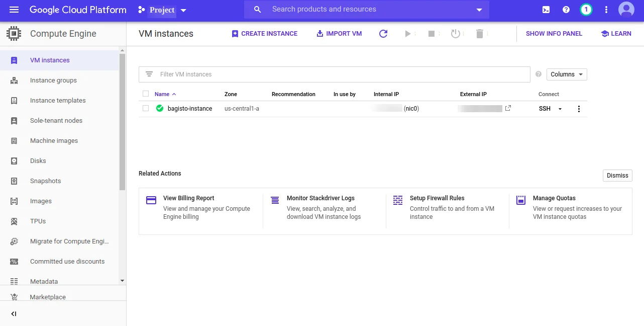Open the external IP link icon
This screenshot has height=326, width=644.
point(508,108)
